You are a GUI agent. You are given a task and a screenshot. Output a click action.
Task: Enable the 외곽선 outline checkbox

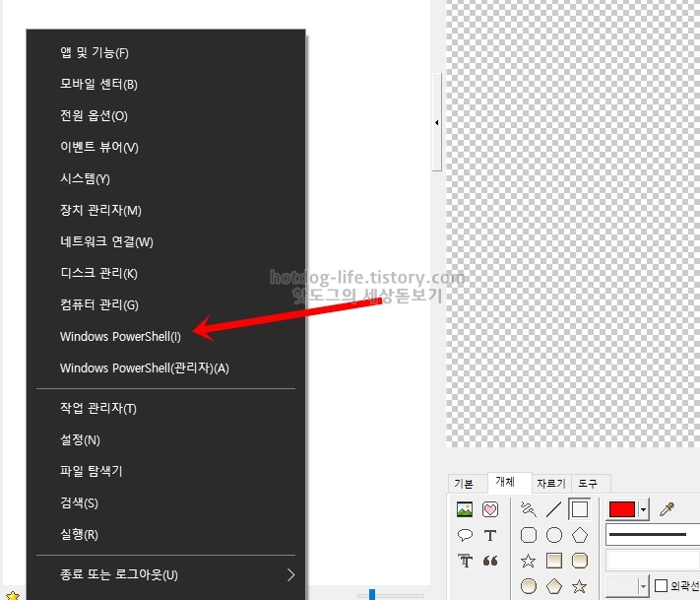tap(661, 585)
